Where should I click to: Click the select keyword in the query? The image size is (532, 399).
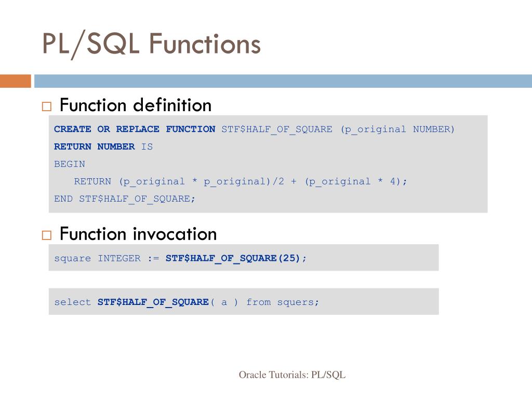(x=72, y=302)
